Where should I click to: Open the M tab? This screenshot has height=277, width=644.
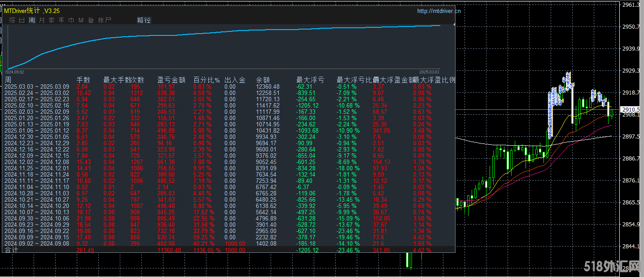click(x=81, y=20)
